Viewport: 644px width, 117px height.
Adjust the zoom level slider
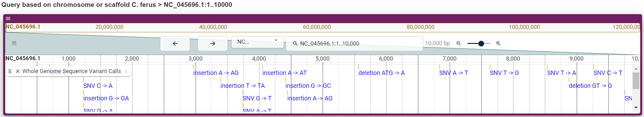tap(479, 43)
